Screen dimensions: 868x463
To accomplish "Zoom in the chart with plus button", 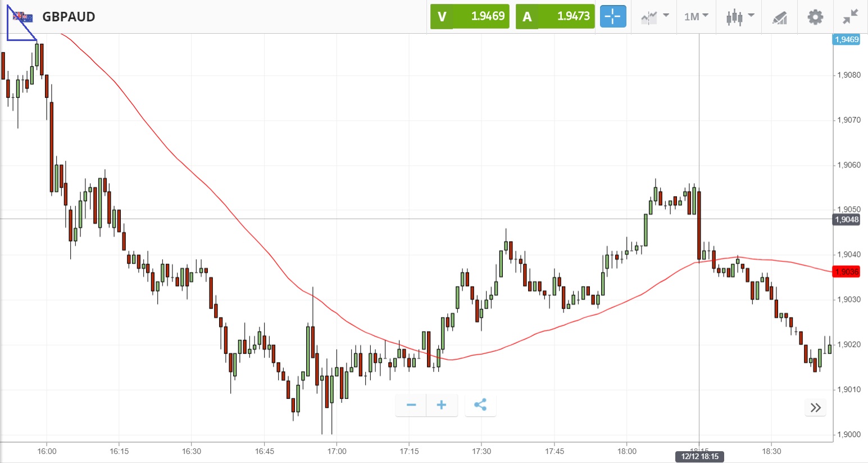I will [442, 405].
